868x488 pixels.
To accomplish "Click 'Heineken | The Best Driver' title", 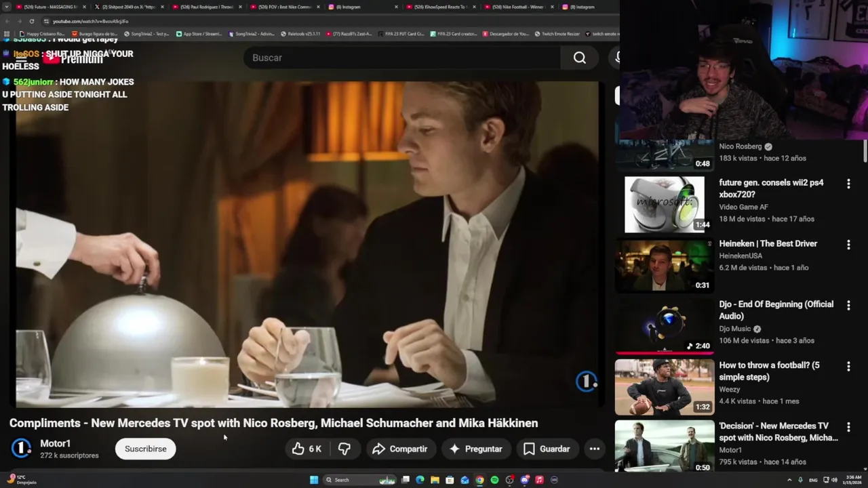I will (x=768, y=244).
